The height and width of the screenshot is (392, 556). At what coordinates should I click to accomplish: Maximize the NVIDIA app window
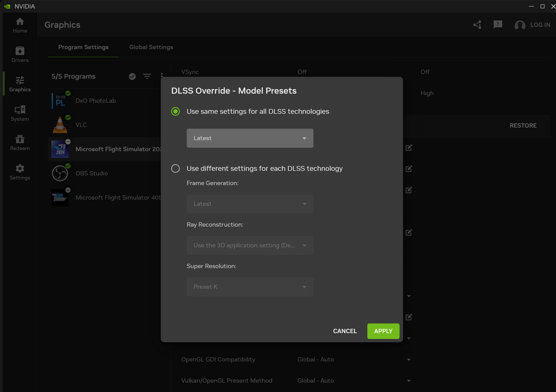click(543, 6)
